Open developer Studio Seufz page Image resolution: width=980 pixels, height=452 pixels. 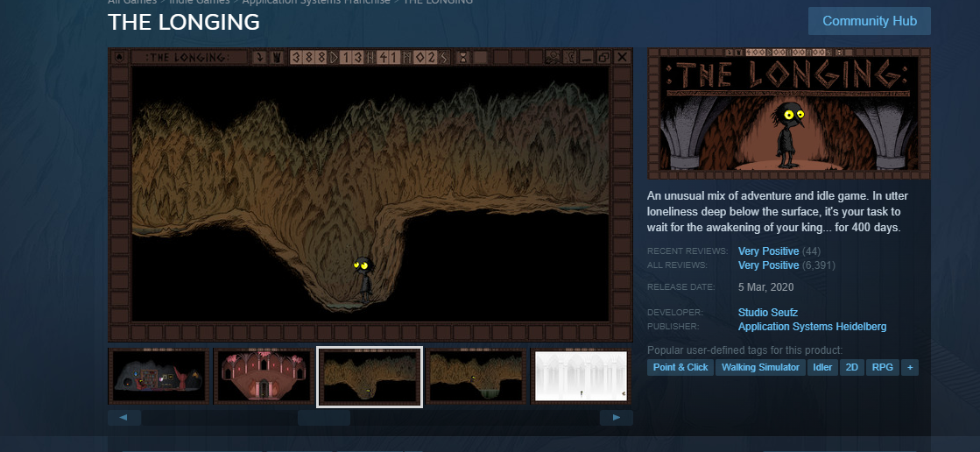(x=767, y=313)
